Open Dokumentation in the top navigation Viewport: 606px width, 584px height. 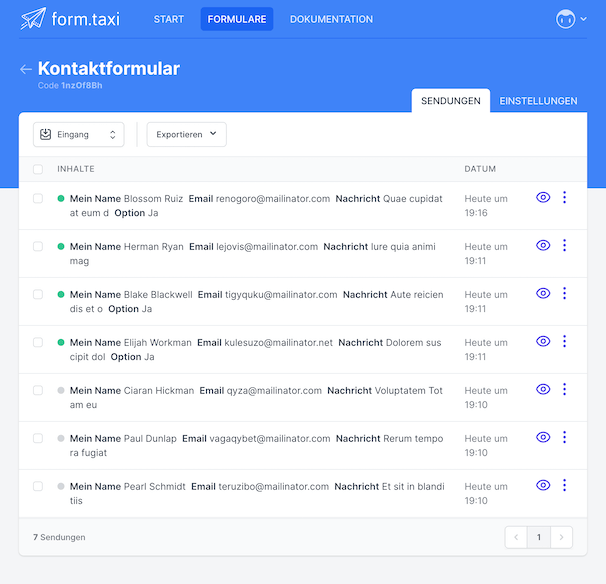(331, 19)
